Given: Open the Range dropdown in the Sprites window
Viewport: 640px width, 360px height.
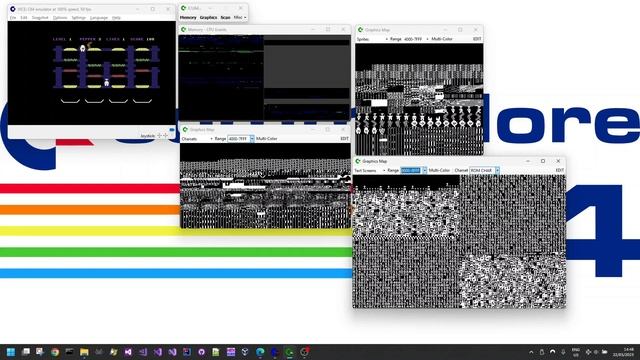Looking at the screenshot, I should pos(416,39).
